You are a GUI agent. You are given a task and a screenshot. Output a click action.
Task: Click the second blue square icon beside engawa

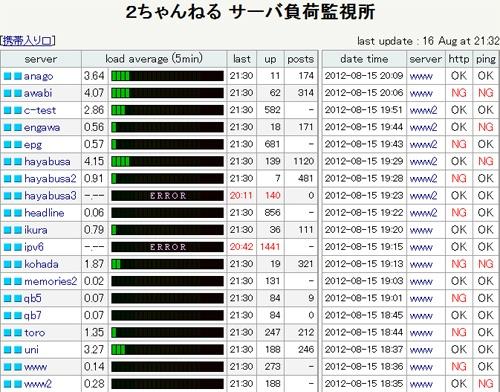tap(18, 128)
